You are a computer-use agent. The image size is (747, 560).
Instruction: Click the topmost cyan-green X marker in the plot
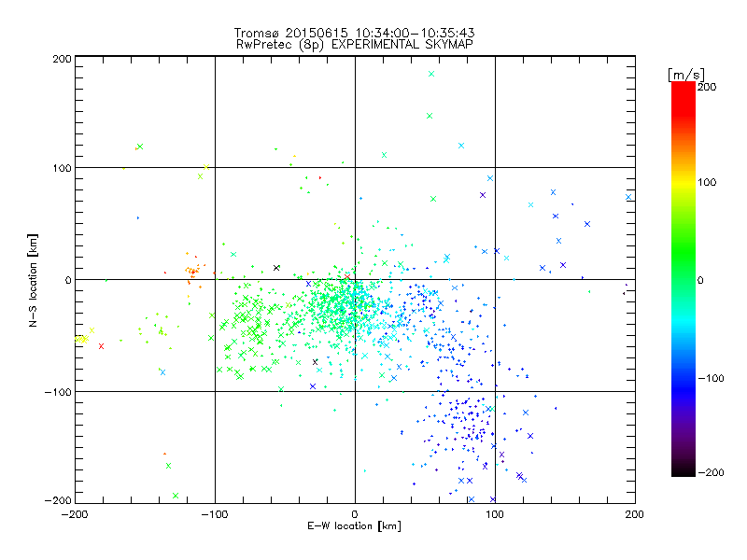pos(431,74)
